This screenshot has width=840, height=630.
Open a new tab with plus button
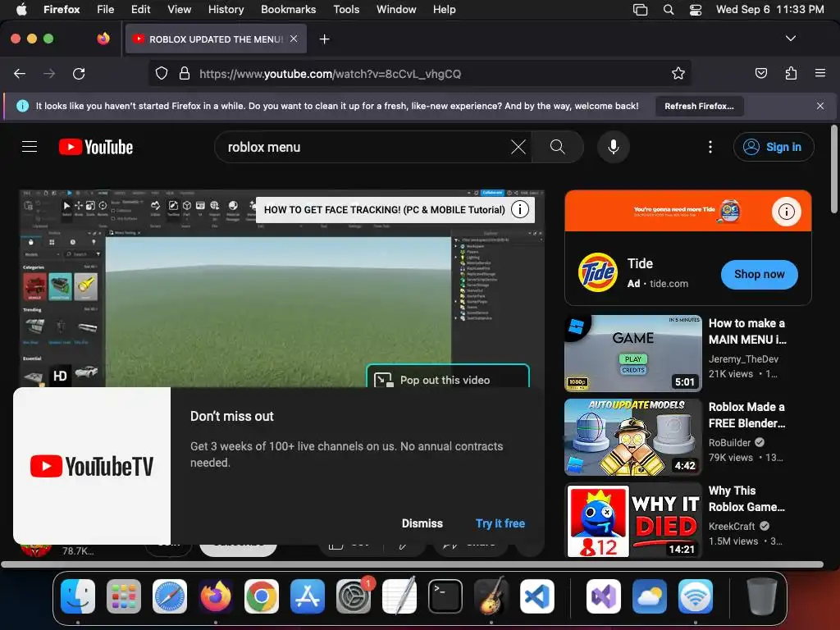[x=324, y=39]
